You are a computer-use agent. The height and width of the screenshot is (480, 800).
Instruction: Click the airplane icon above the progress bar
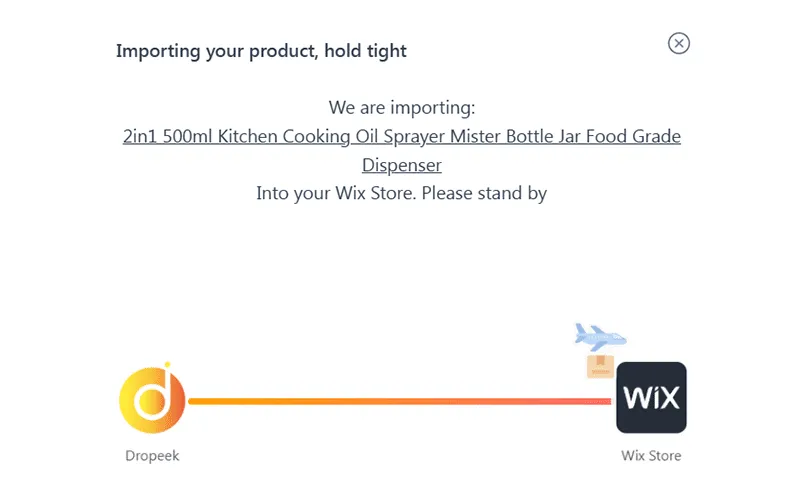(600, 336)
